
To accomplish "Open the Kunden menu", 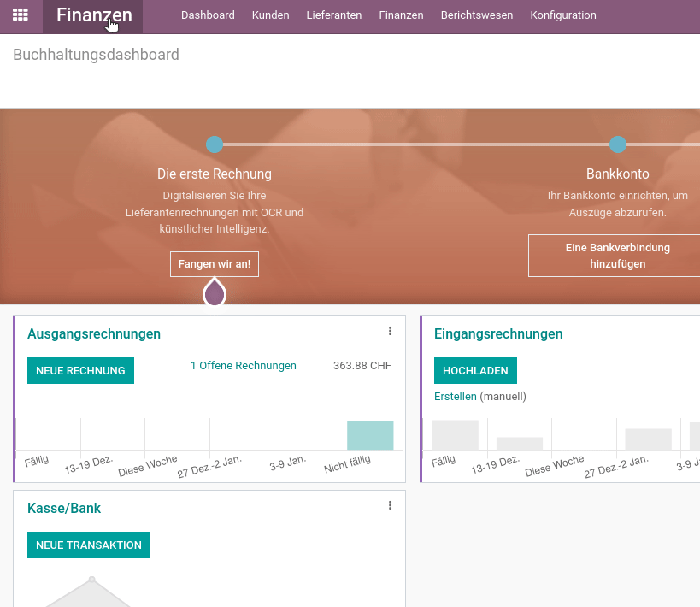I will point(270,15).
